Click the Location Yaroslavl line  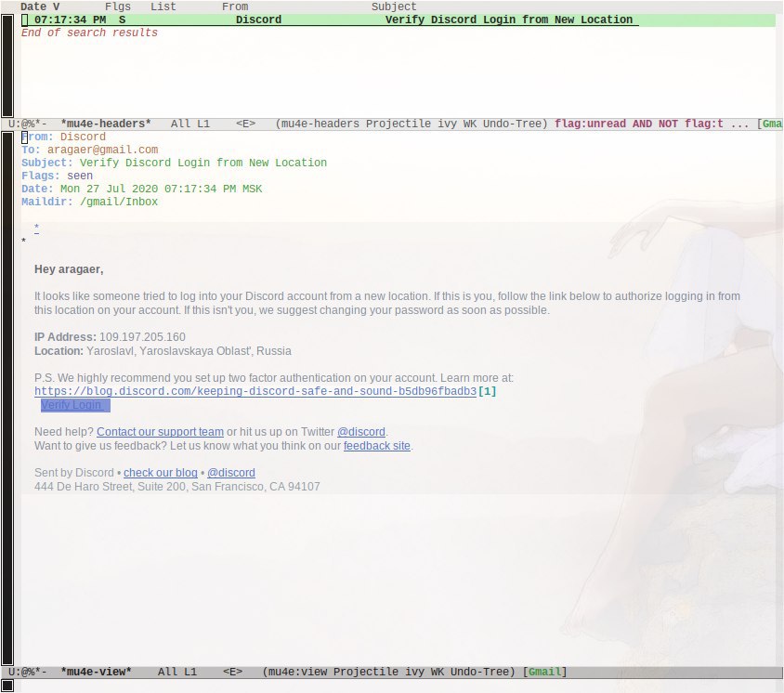[163, 351]
